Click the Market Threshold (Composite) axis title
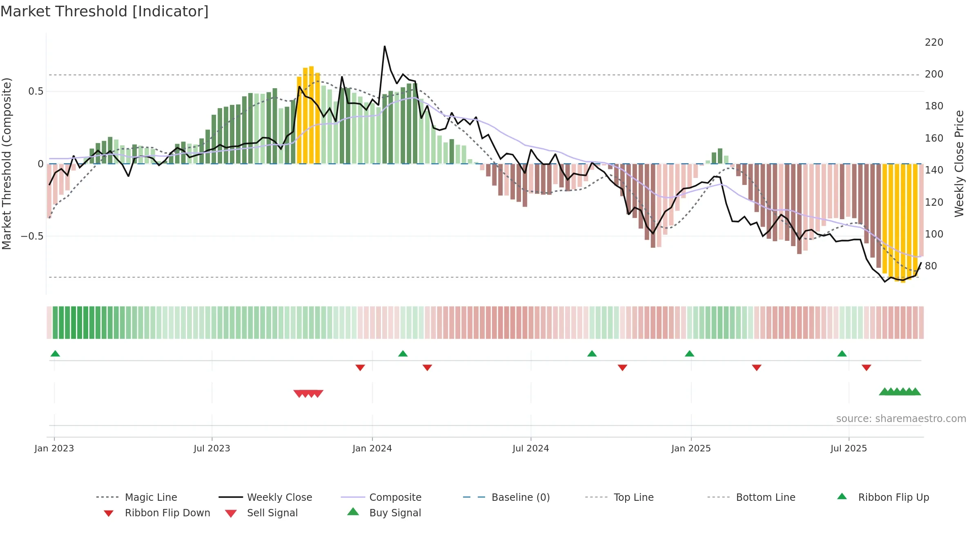 [x=7, y=164]
